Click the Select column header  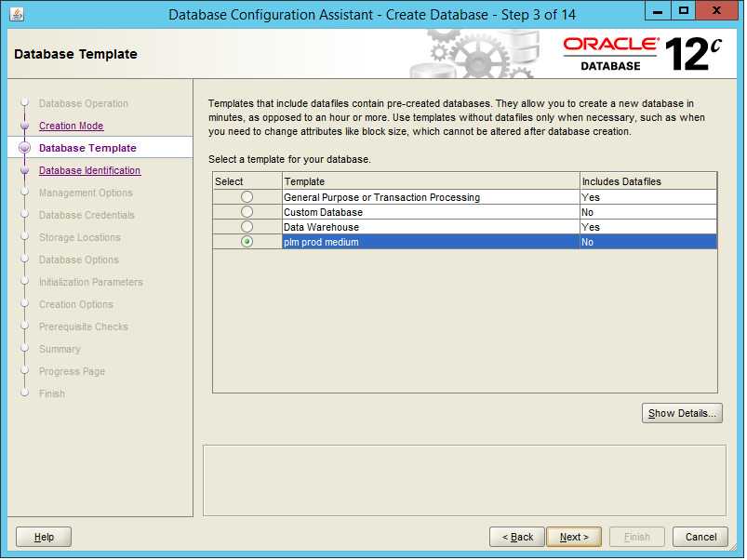tap(247, 181)
